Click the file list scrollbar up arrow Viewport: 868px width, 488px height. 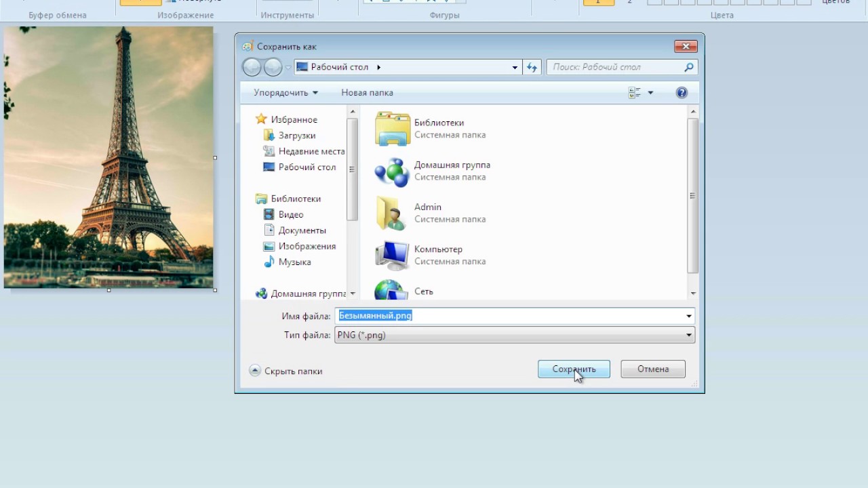click(x=693, y=111)
